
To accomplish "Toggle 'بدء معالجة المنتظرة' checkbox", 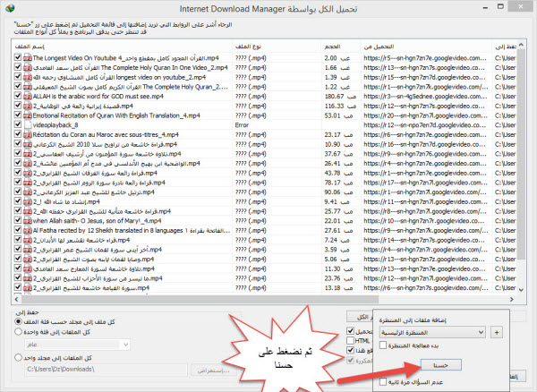I will tap(383, 345).
